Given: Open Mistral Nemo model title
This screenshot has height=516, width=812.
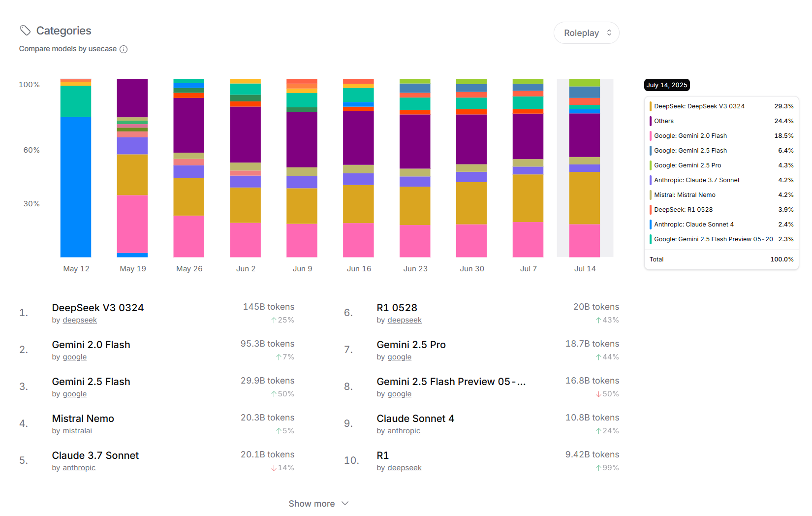Looking at the screenshot, I should 83,419.
